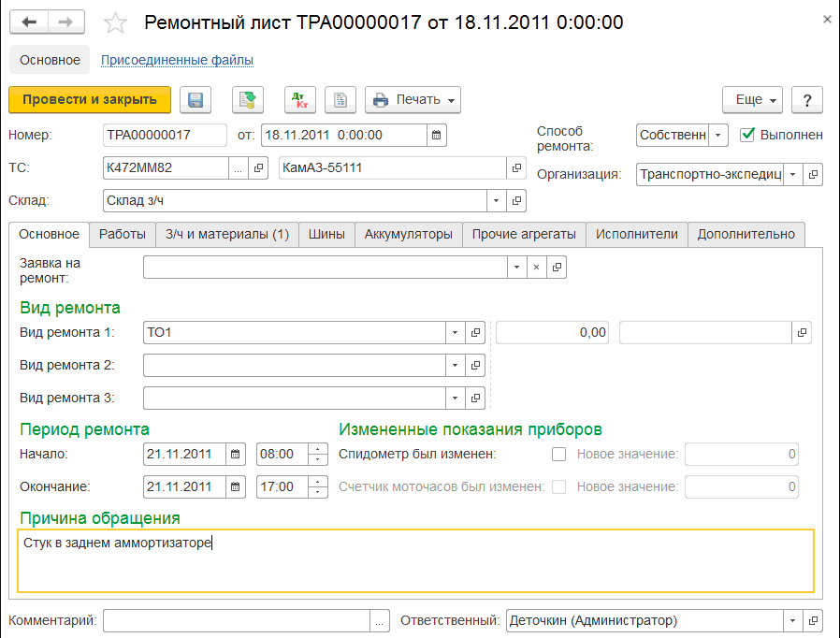This screenshot has height=638, width=840.
Task: Click the Провести и закрыть button
Action: point(90,100)
